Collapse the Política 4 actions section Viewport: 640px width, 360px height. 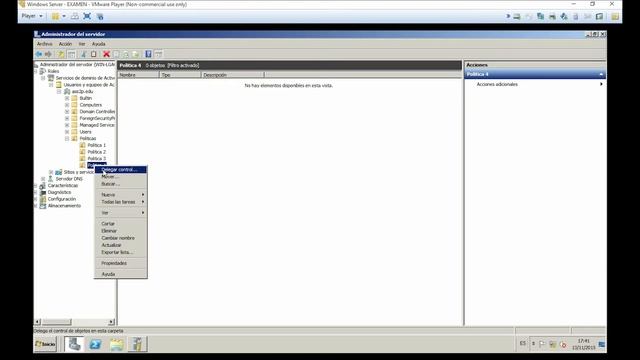(x=601, y=74)
